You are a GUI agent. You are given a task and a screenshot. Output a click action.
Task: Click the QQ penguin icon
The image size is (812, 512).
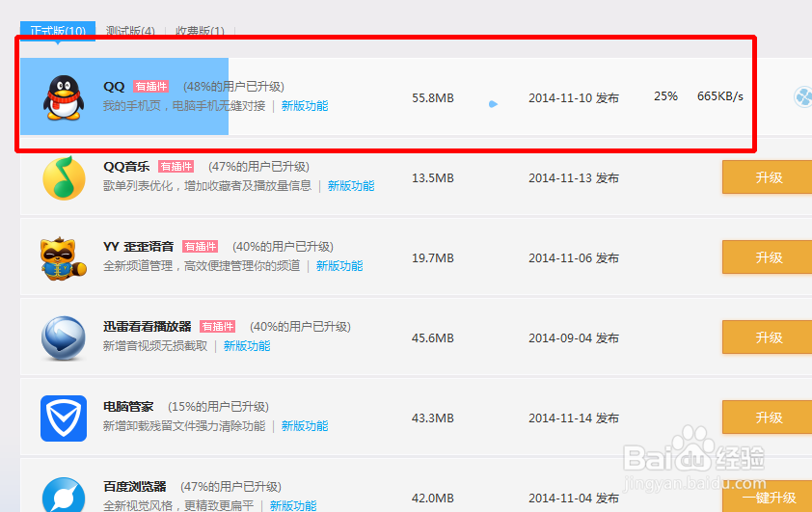pos(64,97)
